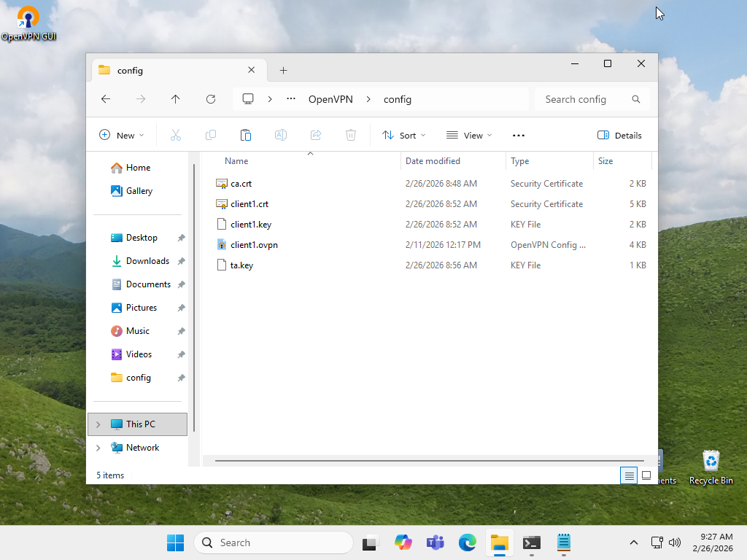Launch Copilot from the taskbar
747x560 pixels.
403,542
